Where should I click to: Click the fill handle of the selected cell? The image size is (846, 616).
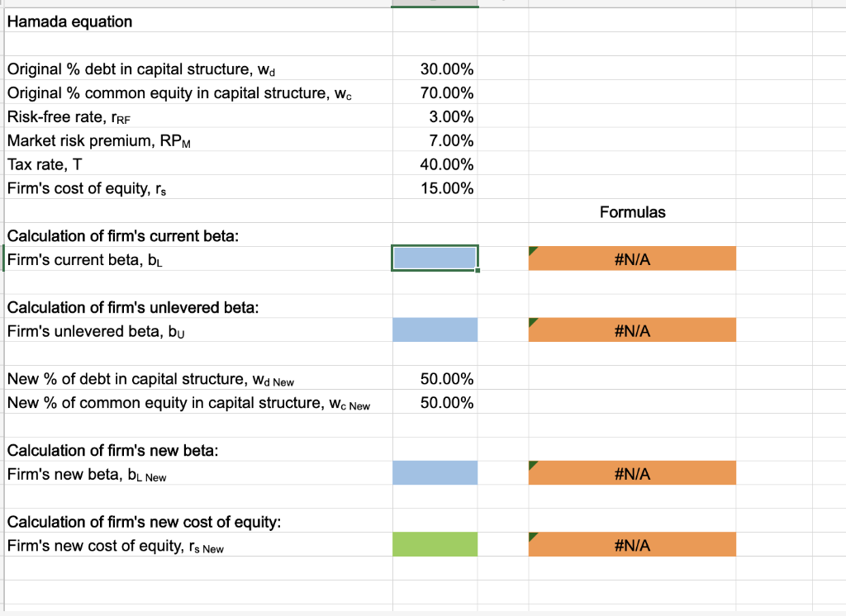(x=478, y=269)
